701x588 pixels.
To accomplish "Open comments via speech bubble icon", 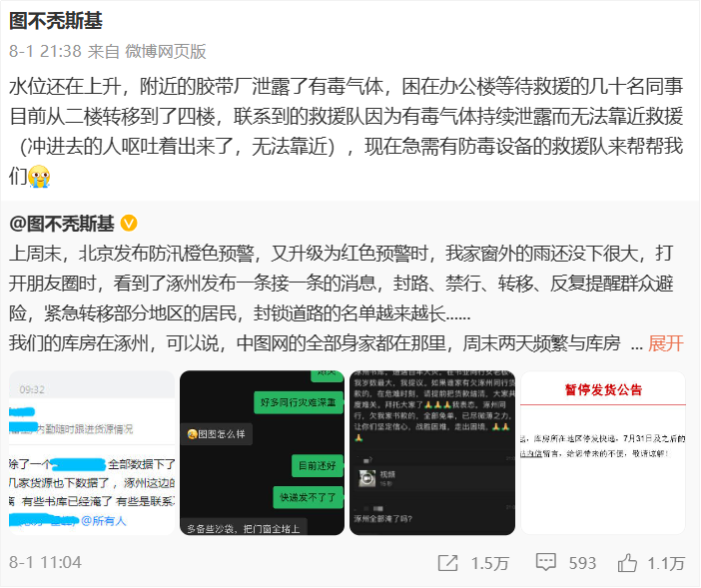I will pyautogui.click(x=546, y=562).
